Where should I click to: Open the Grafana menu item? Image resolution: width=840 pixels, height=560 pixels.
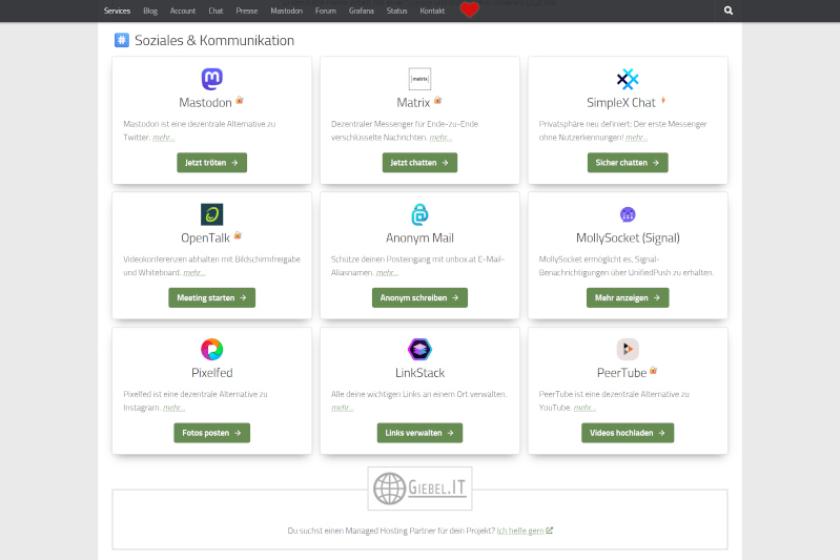click(362, 11)
